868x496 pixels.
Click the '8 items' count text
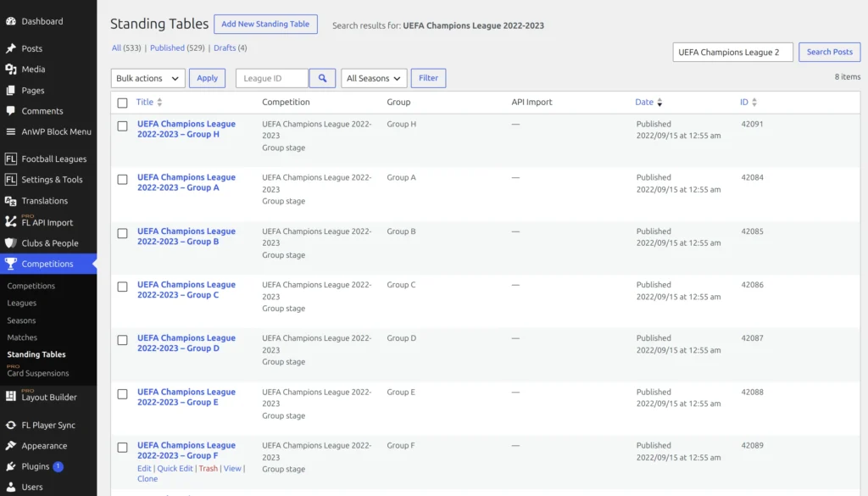click(847, 77)
